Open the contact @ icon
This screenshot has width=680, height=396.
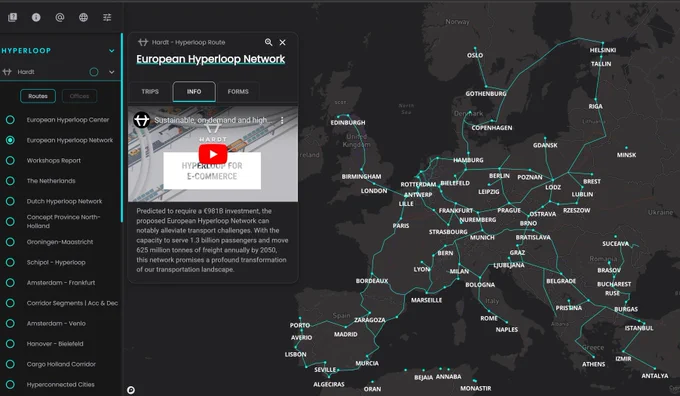(x=60, y=17)
